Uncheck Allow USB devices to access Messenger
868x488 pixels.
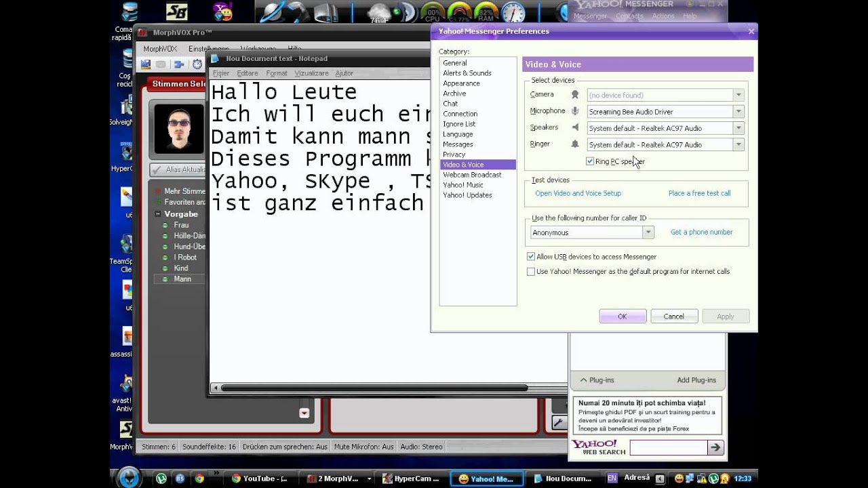[x=531, y=257]
